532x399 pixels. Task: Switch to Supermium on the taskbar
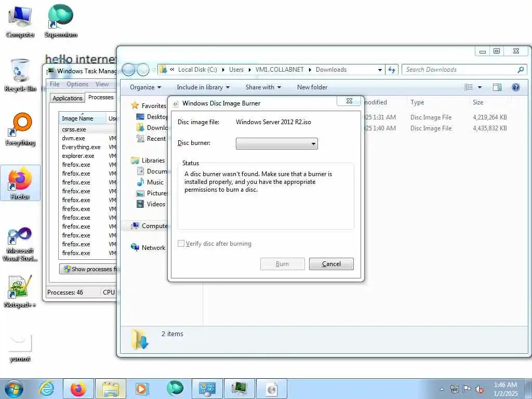click(x=175, y=389)
